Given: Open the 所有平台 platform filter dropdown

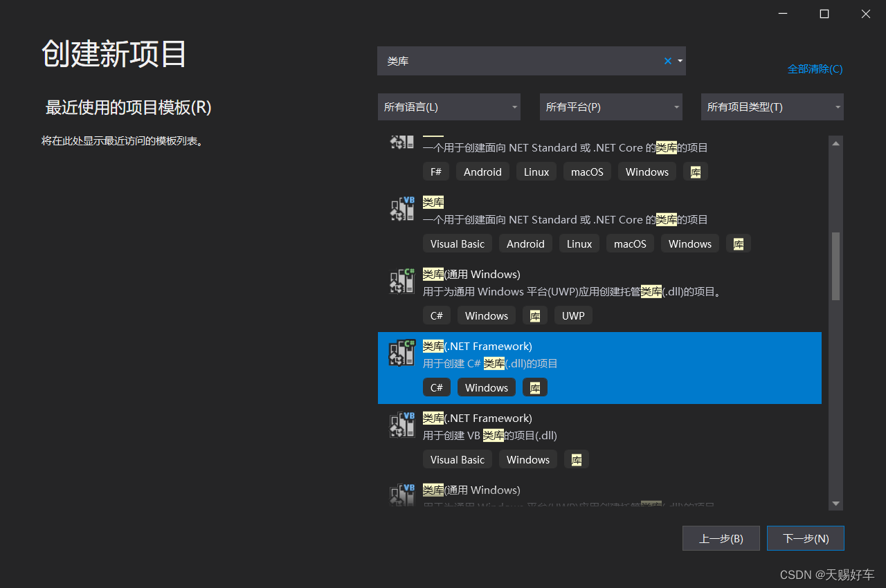Looking at the screenshot, I should coord(611,107).
